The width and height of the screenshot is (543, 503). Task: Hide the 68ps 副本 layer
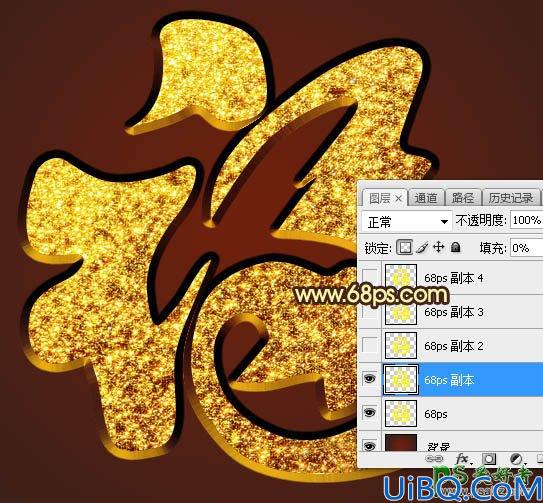(x=370, y=379)
